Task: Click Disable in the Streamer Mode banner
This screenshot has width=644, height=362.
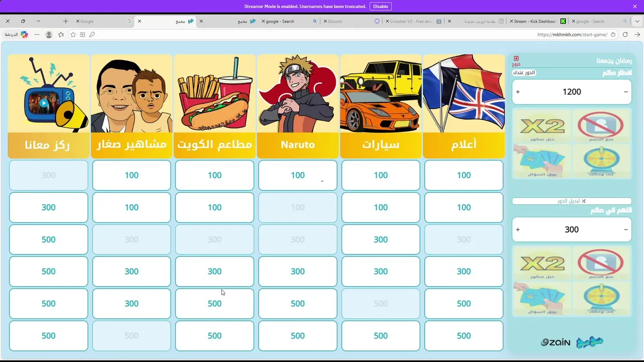Action: click(380, 7)
